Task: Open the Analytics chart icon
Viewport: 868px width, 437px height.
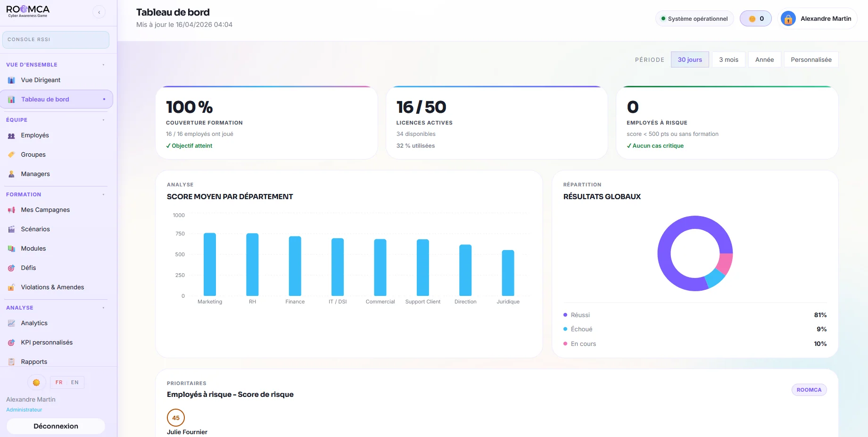Action: click(x=11, y=323)
